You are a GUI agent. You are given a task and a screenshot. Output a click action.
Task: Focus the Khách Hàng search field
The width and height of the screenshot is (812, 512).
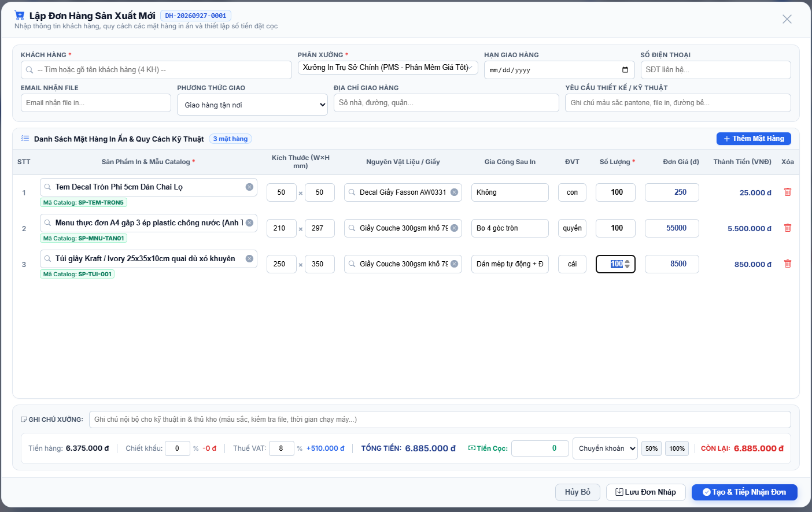tap(156, 70)
